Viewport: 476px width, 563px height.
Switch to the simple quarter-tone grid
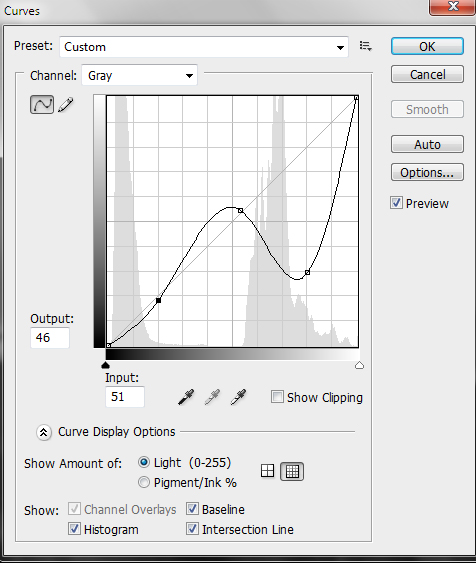[x=267, y=471]
